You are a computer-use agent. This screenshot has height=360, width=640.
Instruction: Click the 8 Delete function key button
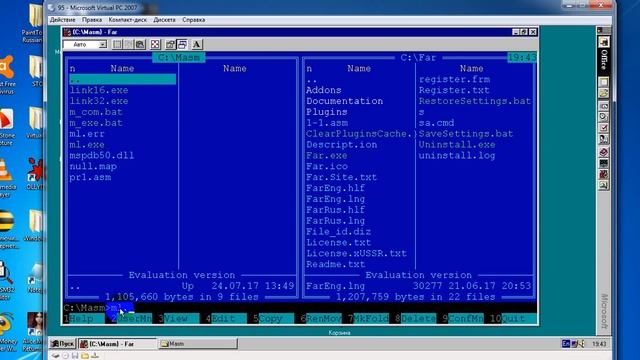(x=415, y=318)
